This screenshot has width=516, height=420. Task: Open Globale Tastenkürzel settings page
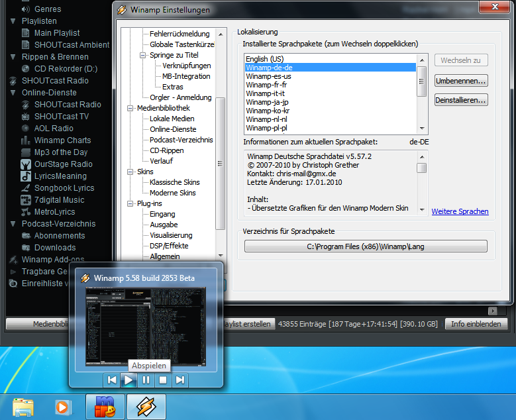coord(182,44)
